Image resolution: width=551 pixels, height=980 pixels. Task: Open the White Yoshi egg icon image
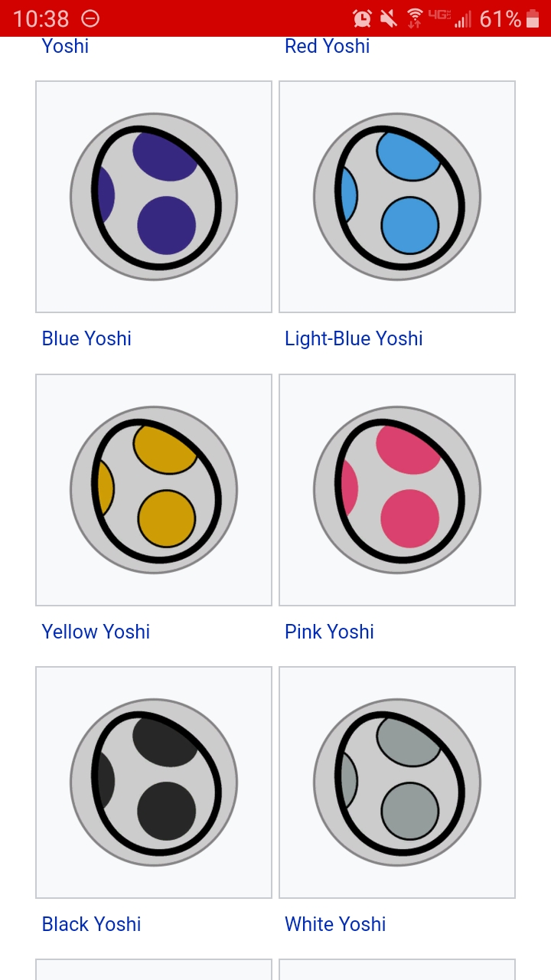click(x=397, y=782)
